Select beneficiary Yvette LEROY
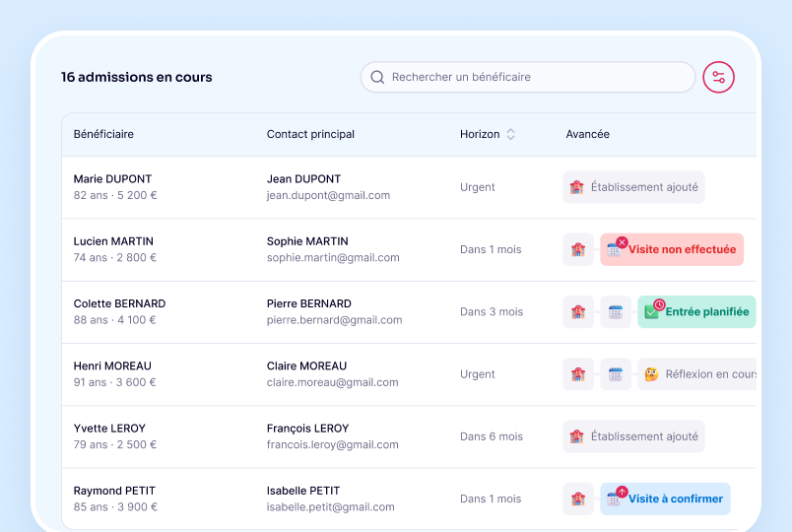This screenshot has width=792, height=532. (x=109, y=429)
